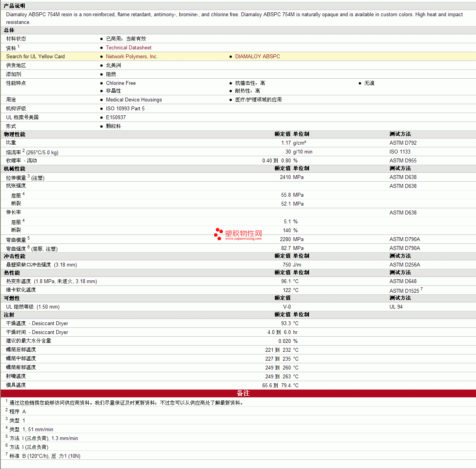Click the '螺筒后部温度' row label
Viewport: 476px width, 469px height.
[x=21, y=349]
